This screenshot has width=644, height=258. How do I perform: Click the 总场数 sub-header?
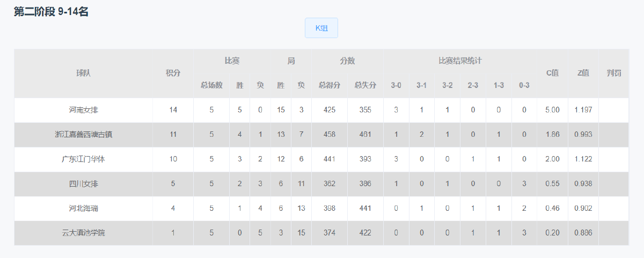point(211,85)
